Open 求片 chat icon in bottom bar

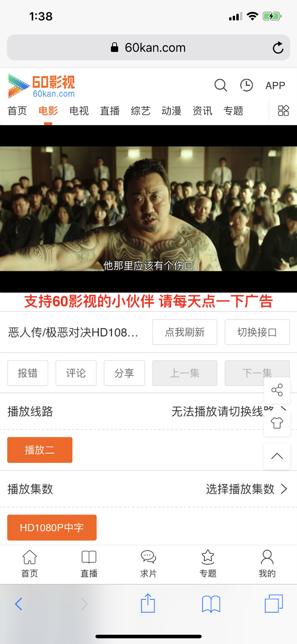(148, 564)
